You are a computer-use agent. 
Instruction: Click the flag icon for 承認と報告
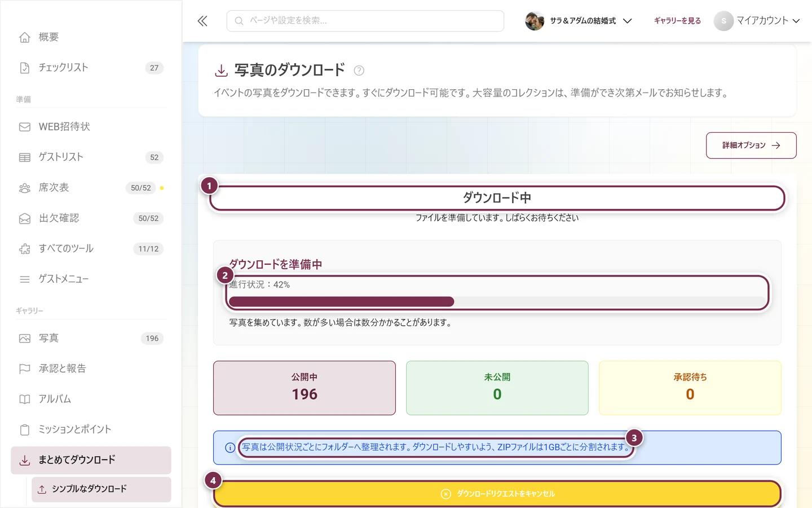pyautogui.click(x=25, y=369)
